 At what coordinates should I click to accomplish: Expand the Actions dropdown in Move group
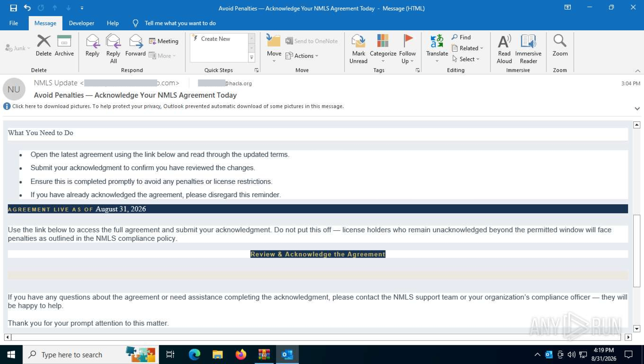pos(302,56)
